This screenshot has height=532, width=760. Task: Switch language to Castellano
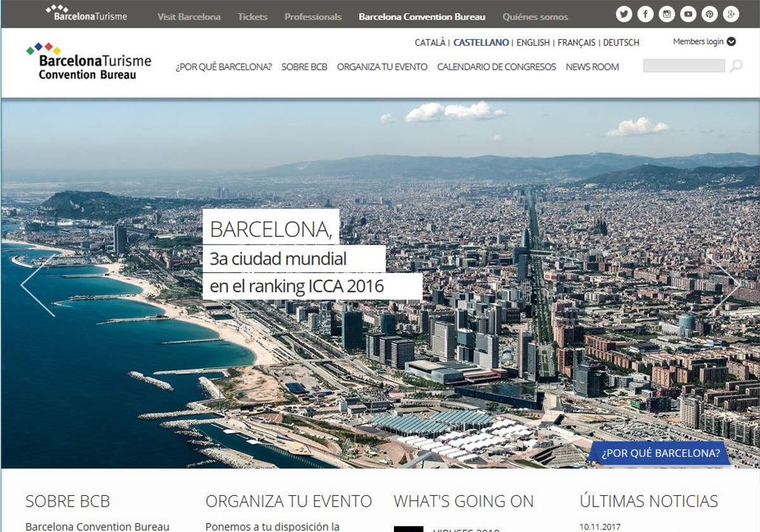[481, 42]
